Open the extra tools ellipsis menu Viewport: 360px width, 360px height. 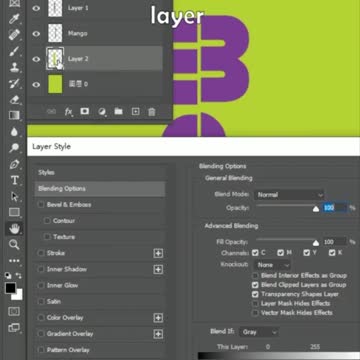(14, 261)
